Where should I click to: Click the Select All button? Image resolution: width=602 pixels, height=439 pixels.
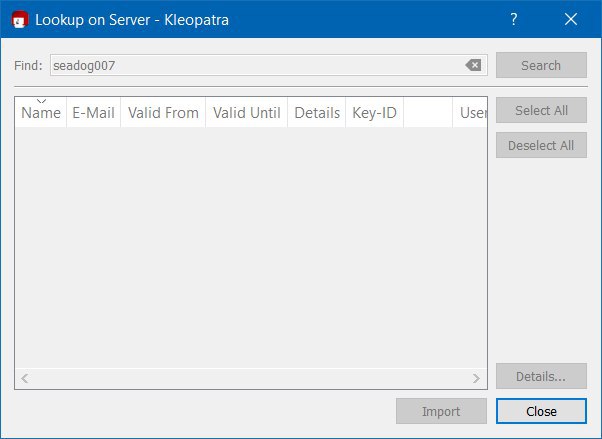[x=541, y=110]
